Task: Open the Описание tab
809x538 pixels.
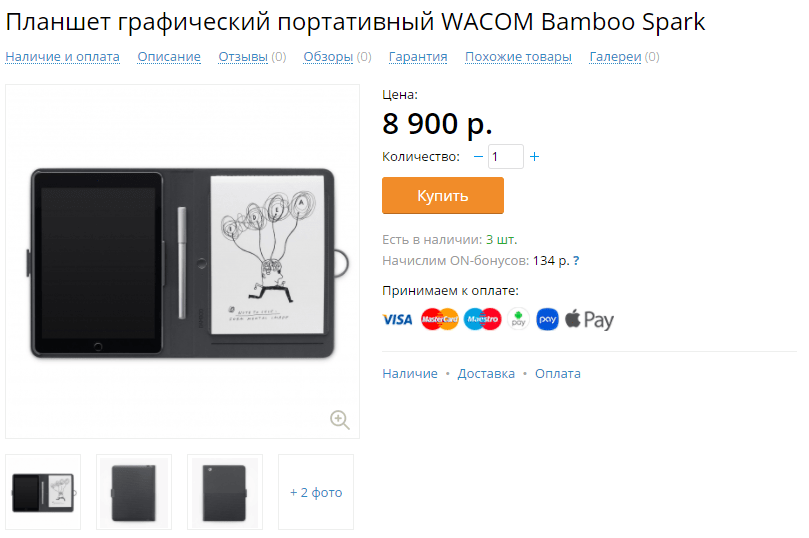Action: [169, 57]
